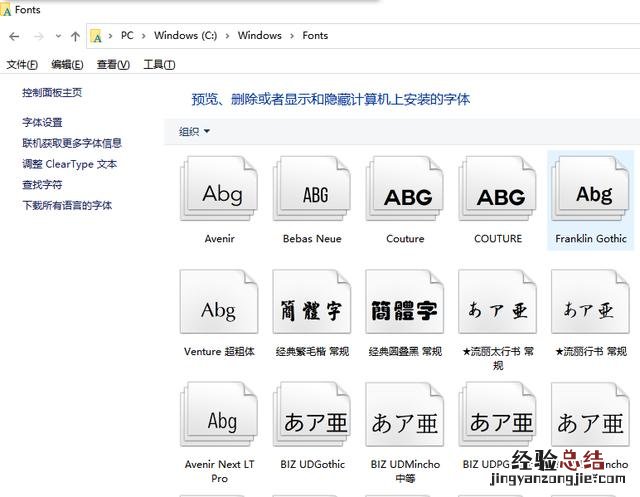Click the 字体设置 link
The height and width of the screenshot is (497, 640).
(x=42, y=122)
